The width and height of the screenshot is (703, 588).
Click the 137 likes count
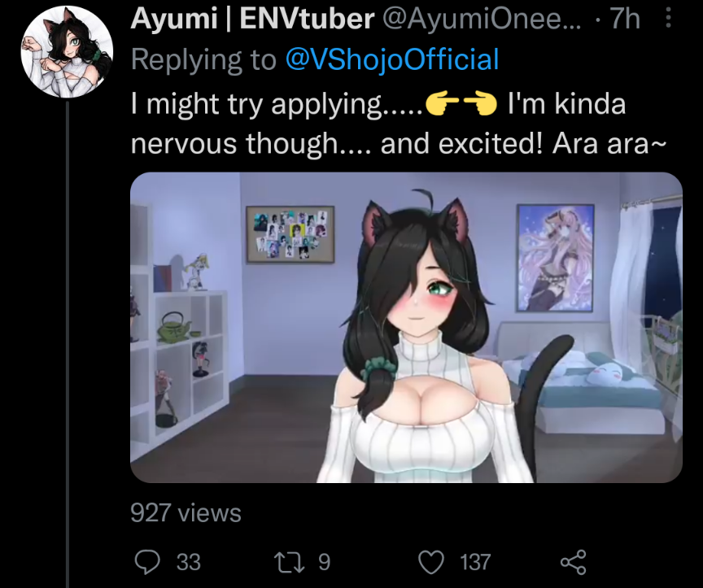(x=475, y=562)
